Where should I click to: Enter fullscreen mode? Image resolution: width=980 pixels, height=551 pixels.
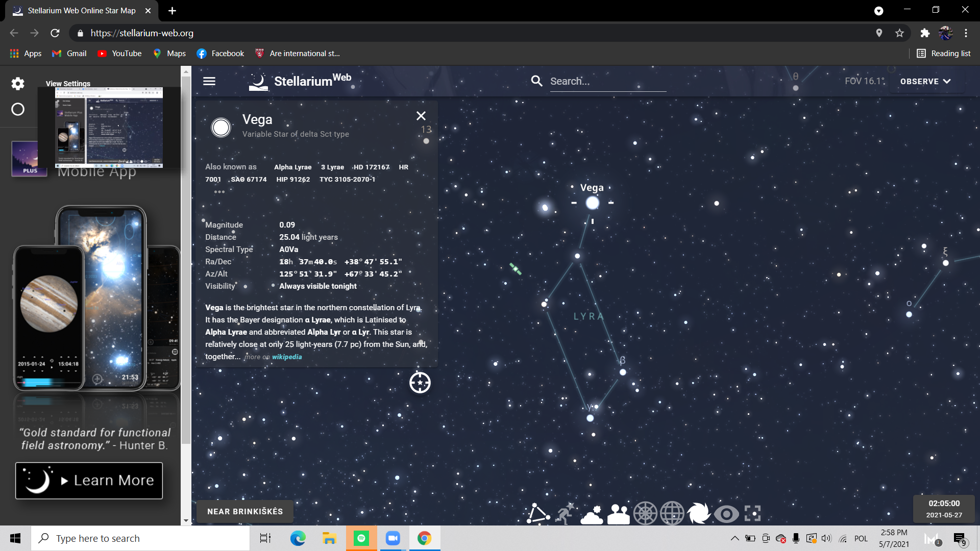point(752,514)
